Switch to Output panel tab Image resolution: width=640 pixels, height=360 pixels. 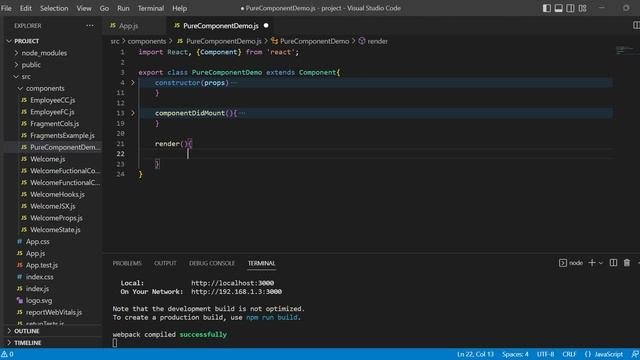165,263
